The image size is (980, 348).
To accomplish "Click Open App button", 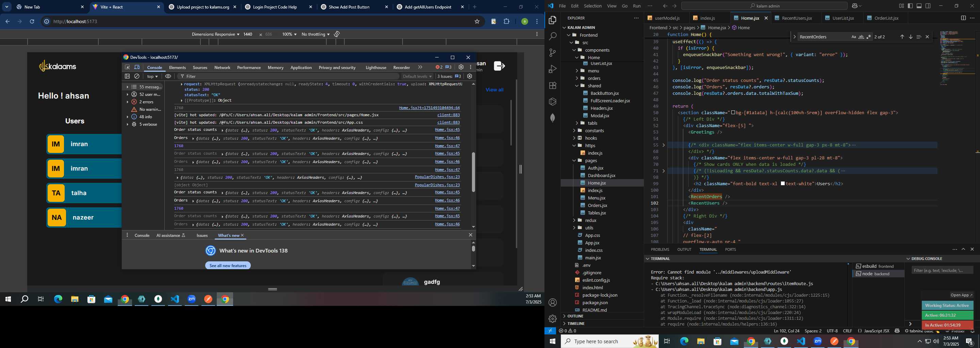I will (x=961, y=295).
